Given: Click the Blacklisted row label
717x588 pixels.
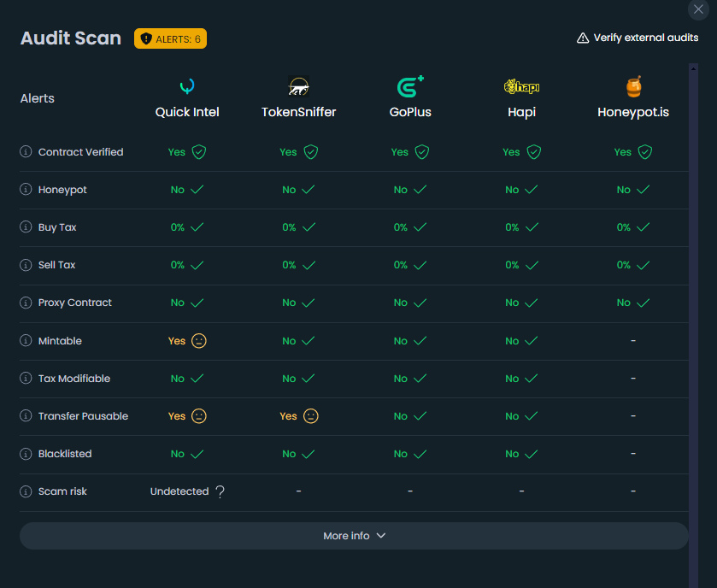Looking at the screenshot, I should coord(65,454).
